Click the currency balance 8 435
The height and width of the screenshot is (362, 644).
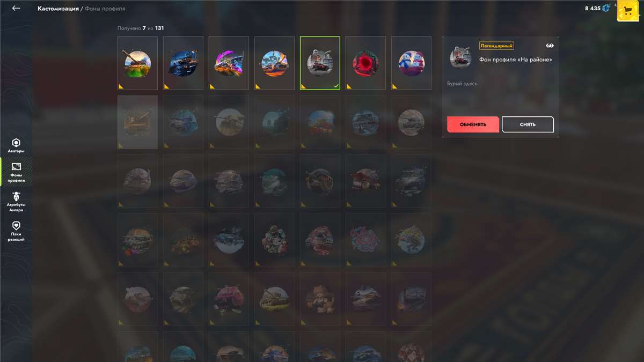point(593,8)
